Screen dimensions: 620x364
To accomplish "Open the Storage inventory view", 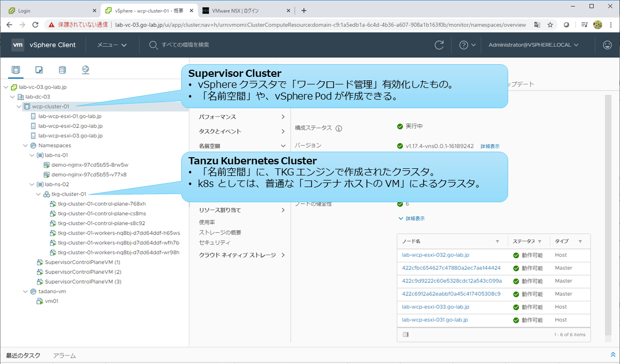I will point(62,70).
